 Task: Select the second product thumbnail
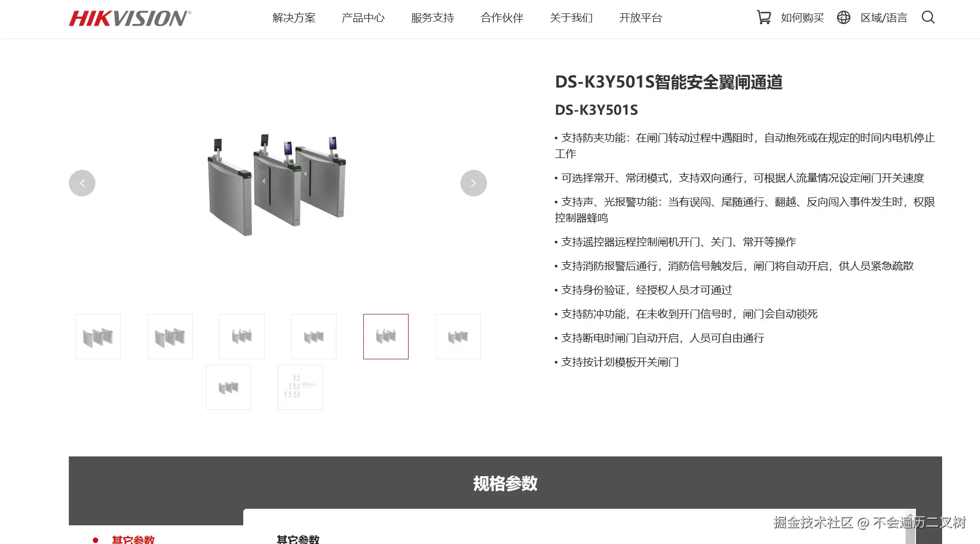click(x=170, y=336)
